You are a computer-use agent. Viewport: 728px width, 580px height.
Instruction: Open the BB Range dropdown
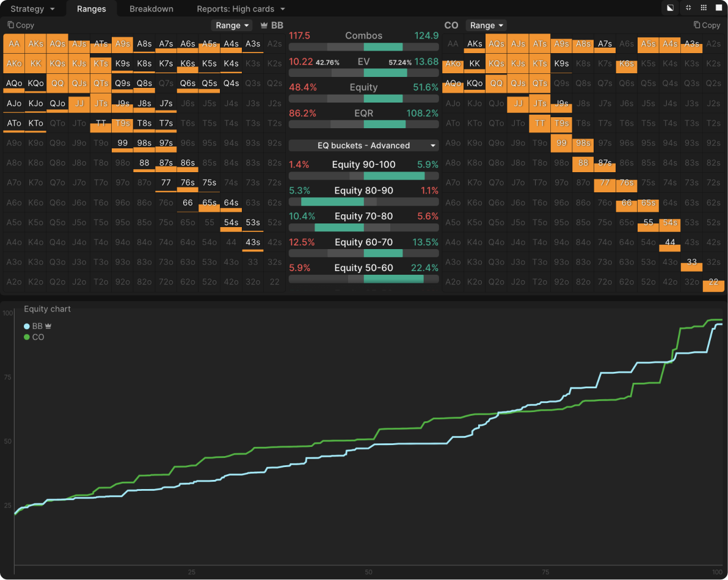pos(231,26)
